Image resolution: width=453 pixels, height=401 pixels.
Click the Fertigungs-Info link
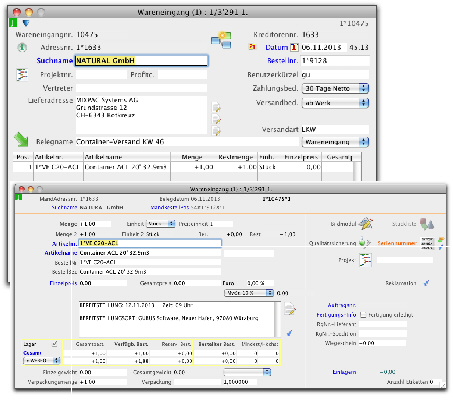(x=336, y=315)
